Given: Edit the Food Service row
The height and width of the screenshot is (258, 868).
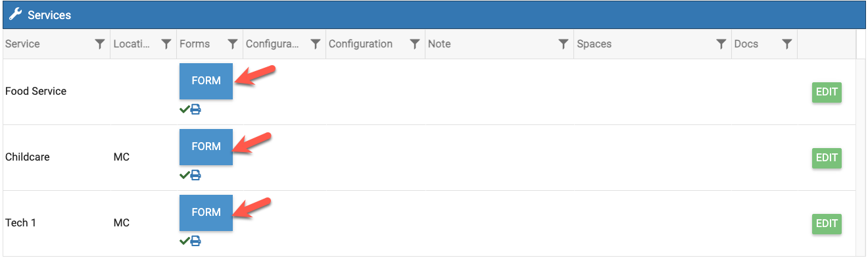Looking at the screenshot, I should pos(827,92).
